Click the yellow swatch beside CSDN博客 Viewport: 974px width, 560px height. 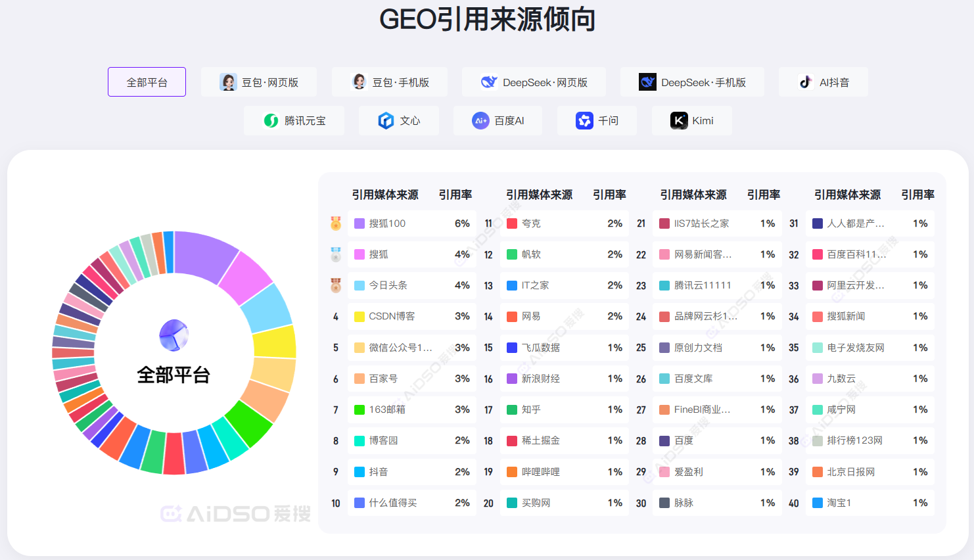359,317
